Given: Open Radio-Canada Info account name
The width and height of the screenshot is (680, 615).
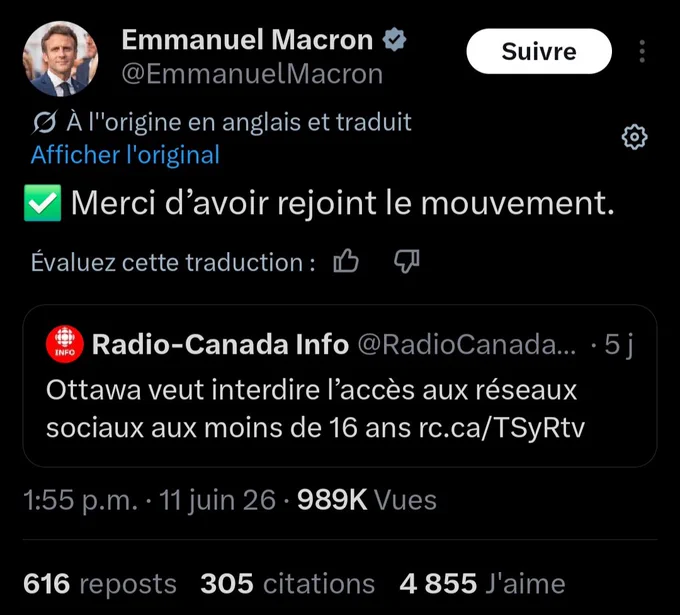Looking at the screenshot, I should pos(220,345).
